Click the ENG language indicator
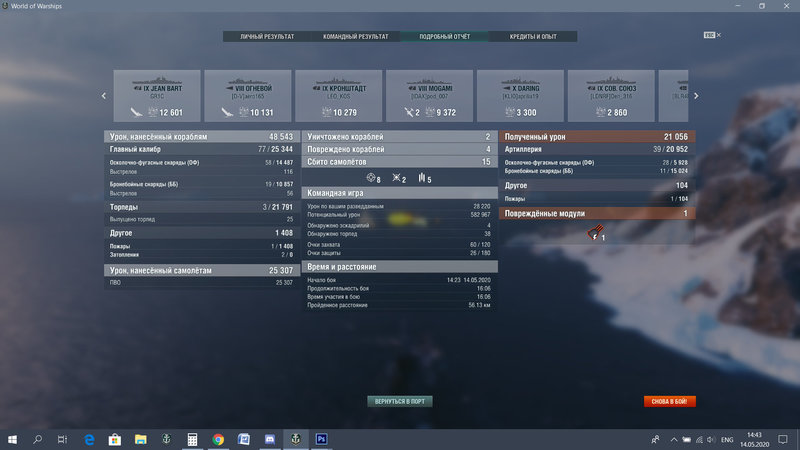The width and height of the screenshot is (800, 450). 728,439
